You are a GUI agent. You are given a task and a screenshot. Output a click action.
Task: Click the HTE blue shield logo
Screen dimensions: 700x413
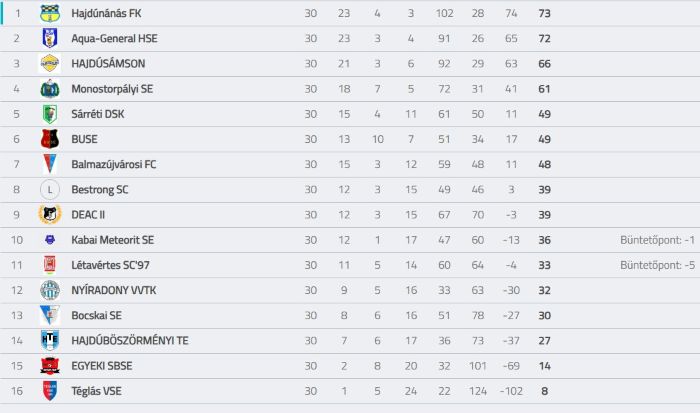point(50,340)
